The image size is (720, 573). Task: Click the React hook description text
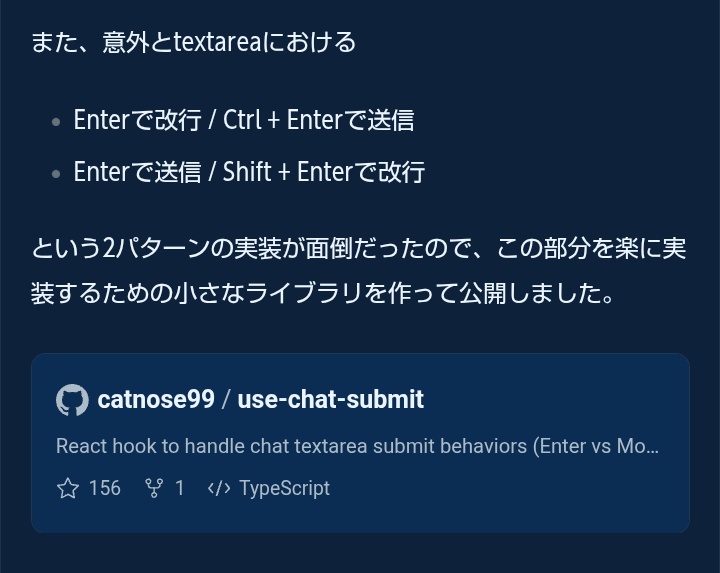click(357, 446)
